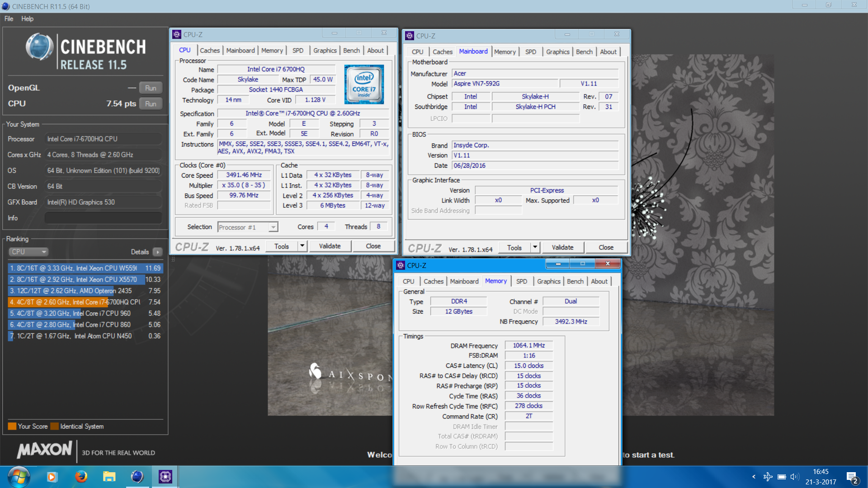868x488 pixels.
Task: Click the Core Speed value 3491.46 MHz
Action: pos(244,175)
